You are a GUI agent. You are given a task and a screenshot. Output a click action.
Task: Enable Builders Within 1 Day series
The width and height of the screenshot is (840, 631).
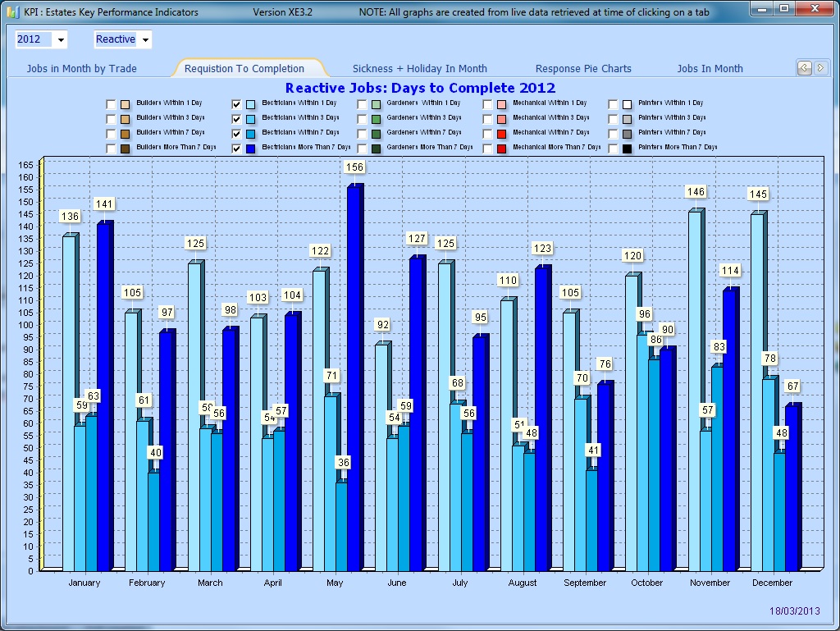[111, 104]
